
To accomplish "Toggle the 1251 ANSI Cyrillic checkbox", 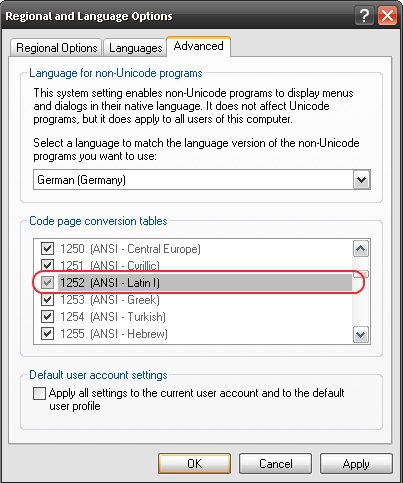I will (47, 265).
